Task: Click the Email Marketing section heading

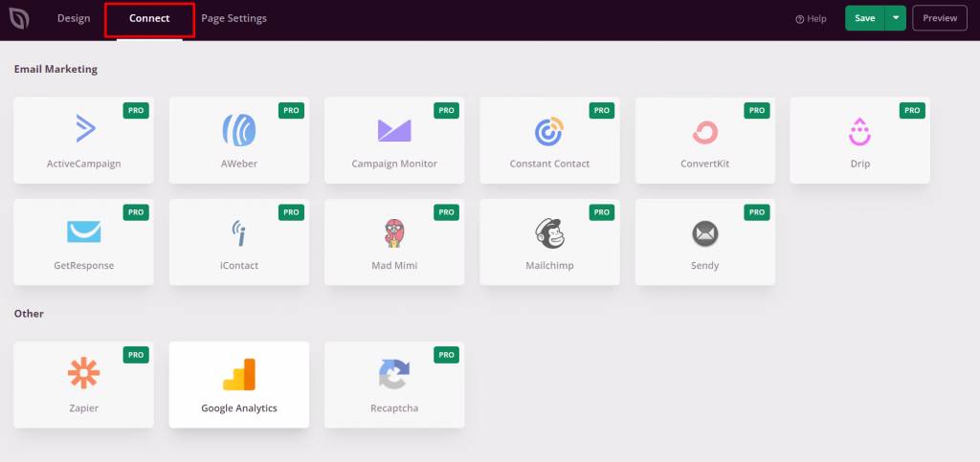Action: click(x=56, y=69)
